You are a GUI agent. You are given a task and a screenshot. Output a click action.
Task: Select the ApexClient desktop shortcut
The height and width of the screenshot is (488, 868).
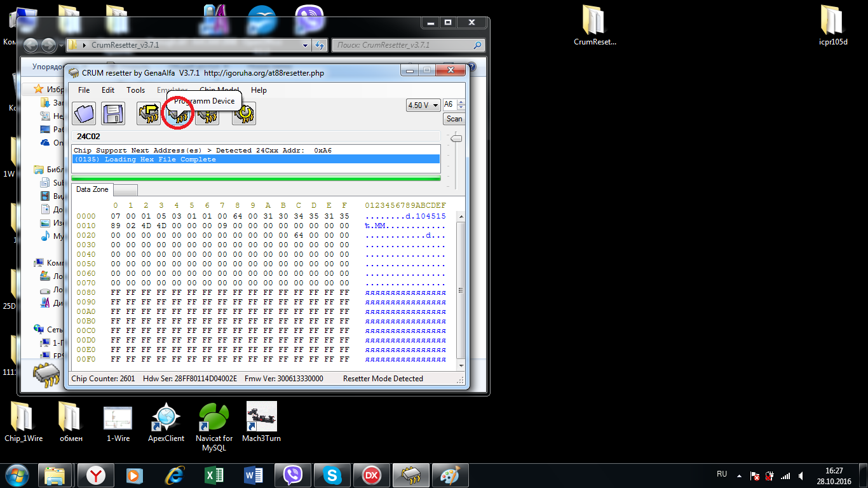pyautogui.click(x=166, y=422)
